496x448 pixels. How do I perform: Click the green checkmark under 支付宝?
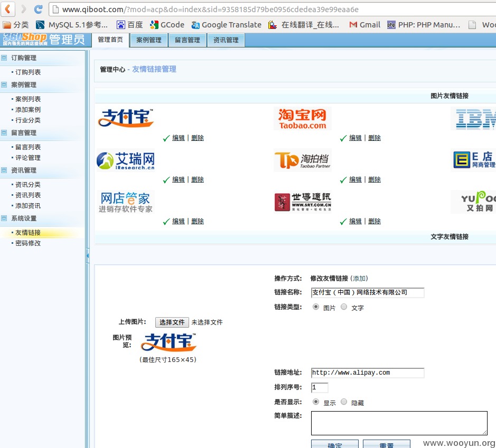point(166,138)
